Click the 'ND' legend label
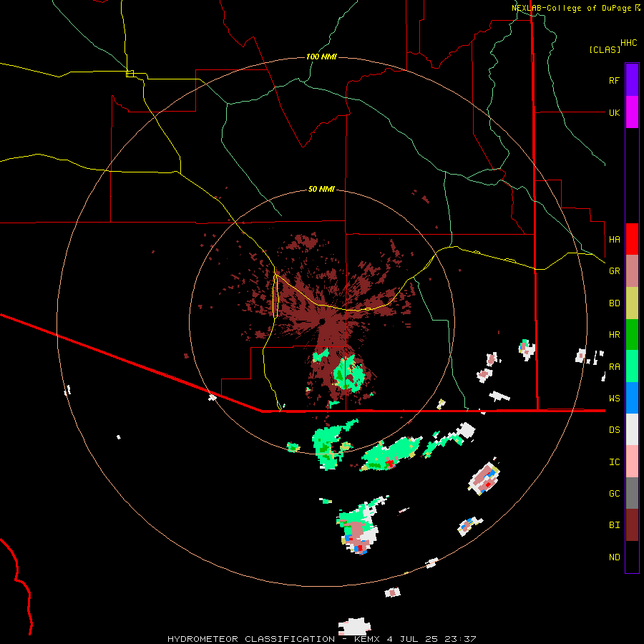The height and width of the screenshot is (644, 644). tap(614, 557)
